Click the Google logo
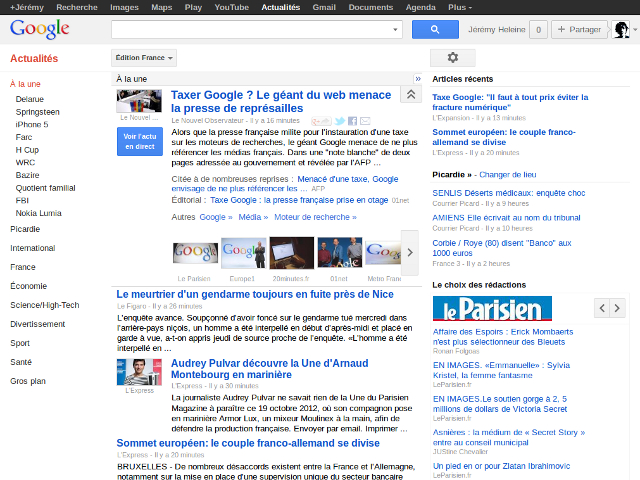This screenshot has height=480, width=640. [40, 29]
